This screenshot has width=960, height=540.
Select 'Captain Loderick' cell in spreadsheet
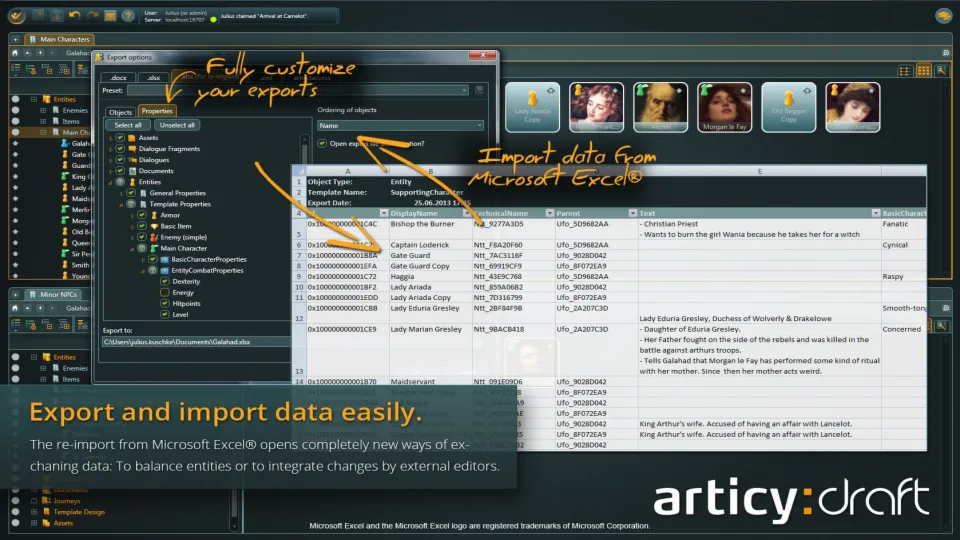pyautogui.click(x=430, y=245)
